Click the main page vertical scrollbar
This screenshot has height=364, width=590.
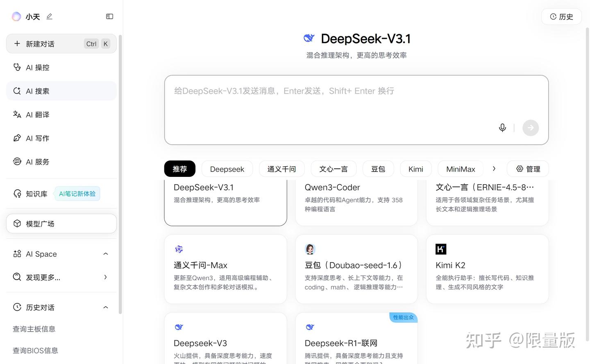[588, 184]
